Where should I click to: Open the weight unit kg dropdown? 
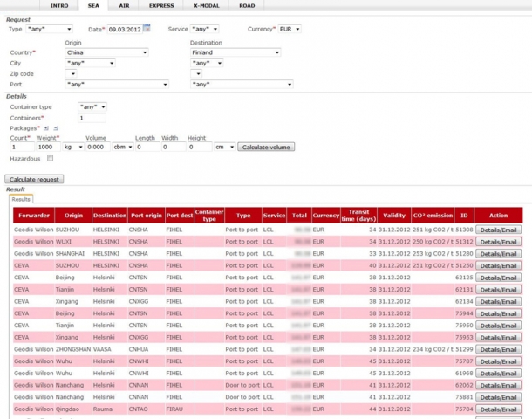(x=73, y=147)
